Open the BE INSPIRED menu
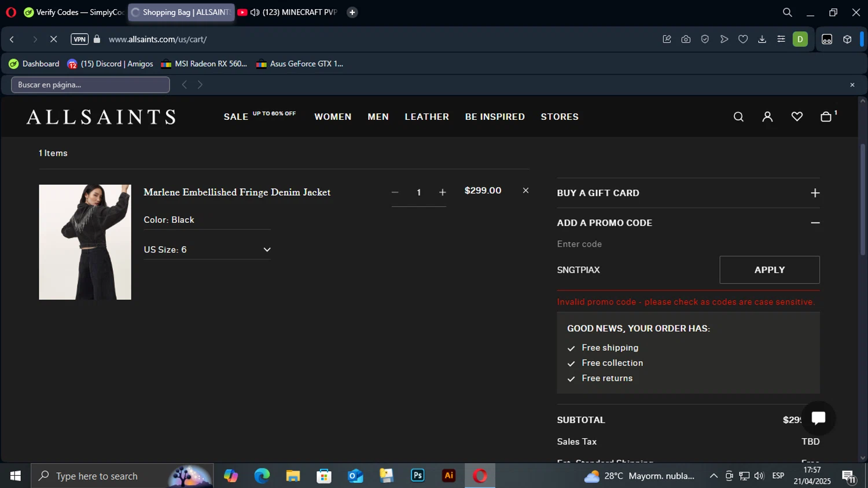This screenshot has height=488, width=868. 495,117
